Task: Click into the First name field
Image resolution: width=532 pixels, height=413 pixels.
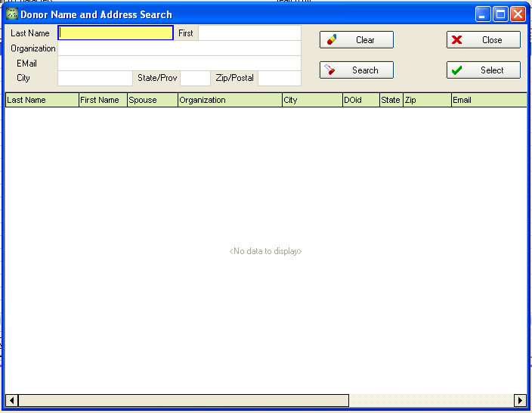Action: point(249,33)
